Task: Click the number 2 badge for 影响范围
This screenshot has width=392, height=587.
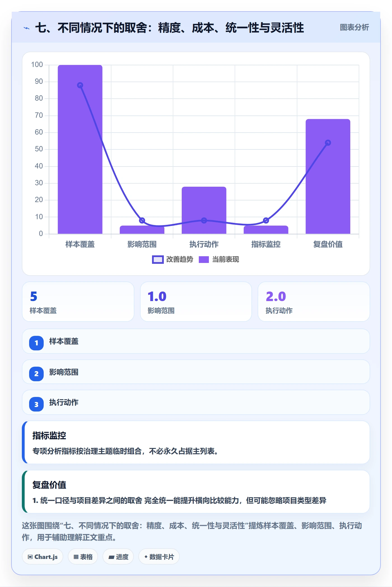Action: (36, 374)
